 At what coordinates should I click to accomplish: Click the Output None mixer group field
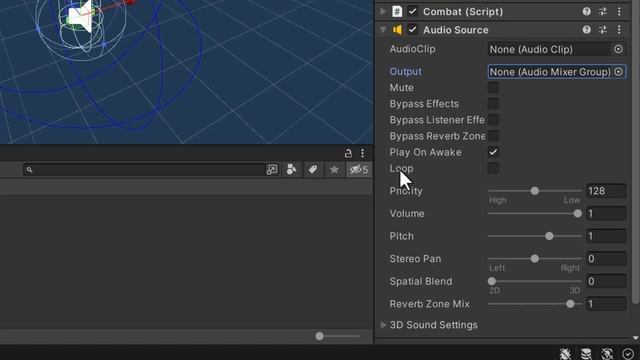[x=550, y=72]
